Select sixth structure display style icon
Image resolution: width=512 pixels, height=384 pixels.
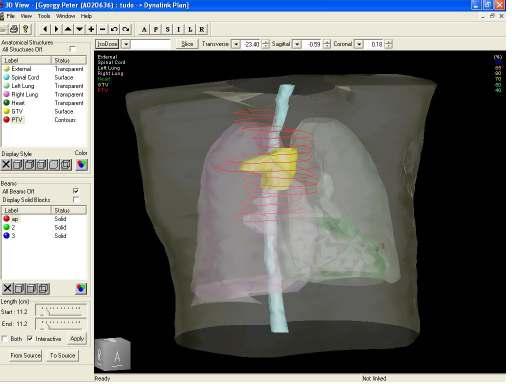coord(66,164)
